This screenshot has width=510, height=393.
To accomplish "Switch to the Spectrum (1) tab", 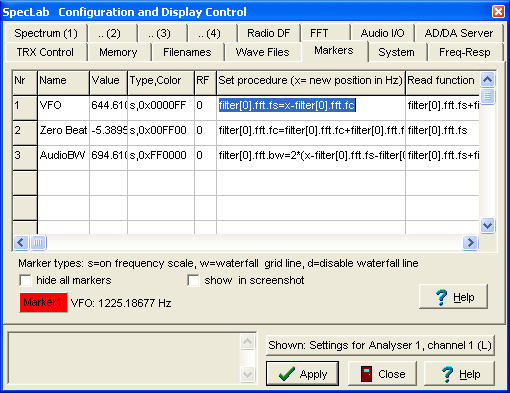I will click(x=46, y=33).
